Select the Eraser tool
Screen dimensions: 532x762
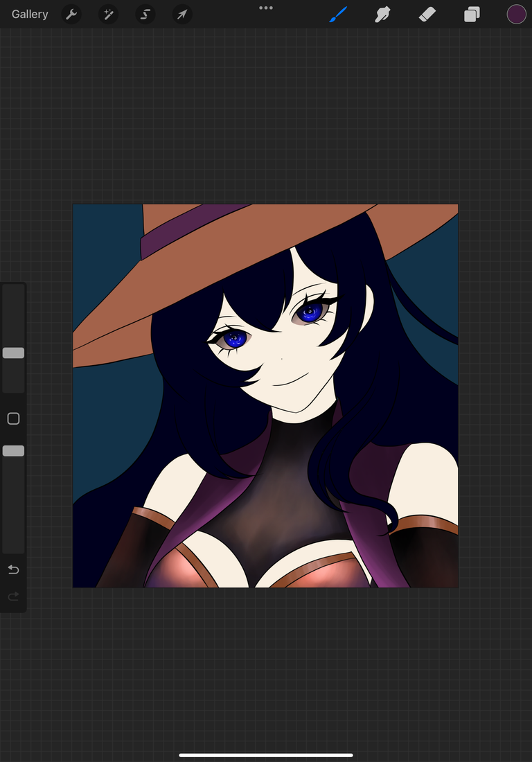coord(427,14)
